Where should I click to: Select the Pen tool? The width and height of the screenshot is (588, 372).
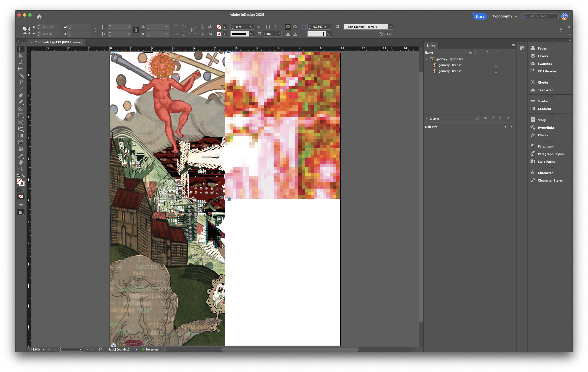click(21, 96)
